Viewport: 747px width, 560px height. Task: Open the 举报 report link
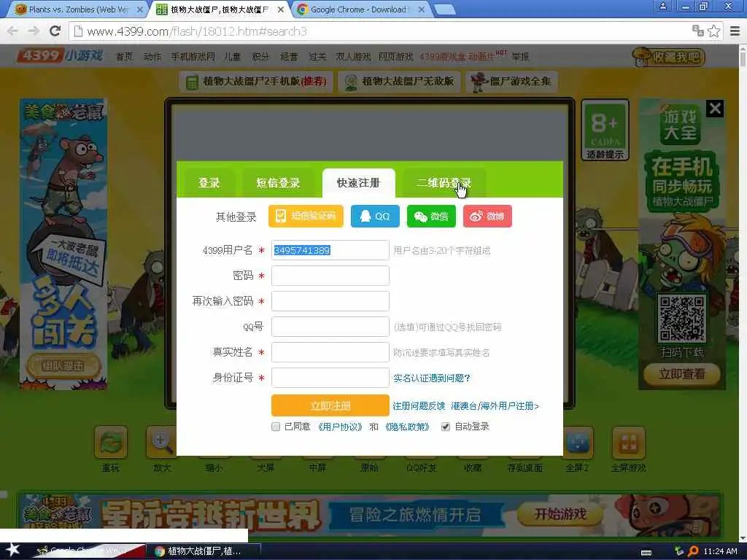point(521,57)
